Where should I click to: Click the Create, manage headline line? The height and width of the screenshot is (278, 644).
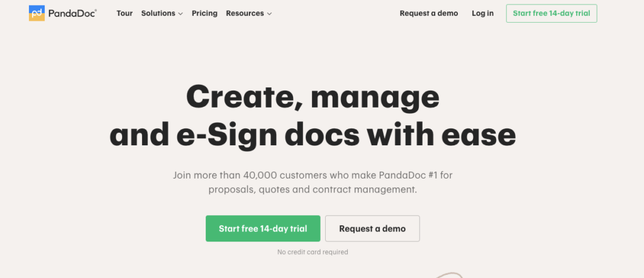313,97
